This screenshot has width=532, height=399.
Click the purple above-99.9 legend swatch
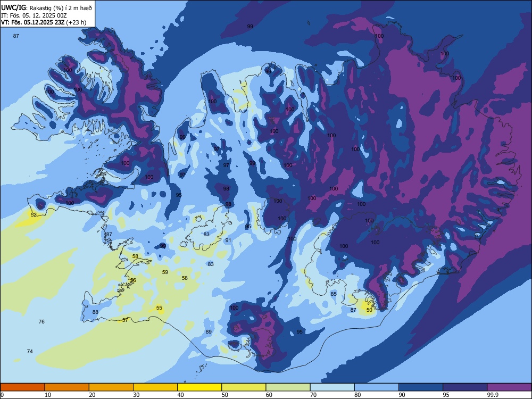coord(509,387)
